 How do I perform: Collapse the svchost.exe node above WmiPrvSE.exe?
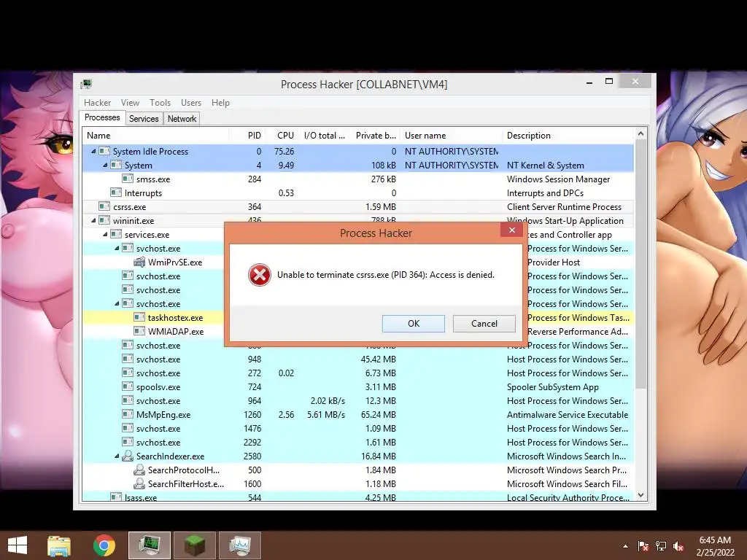click(x=117, y=248)
